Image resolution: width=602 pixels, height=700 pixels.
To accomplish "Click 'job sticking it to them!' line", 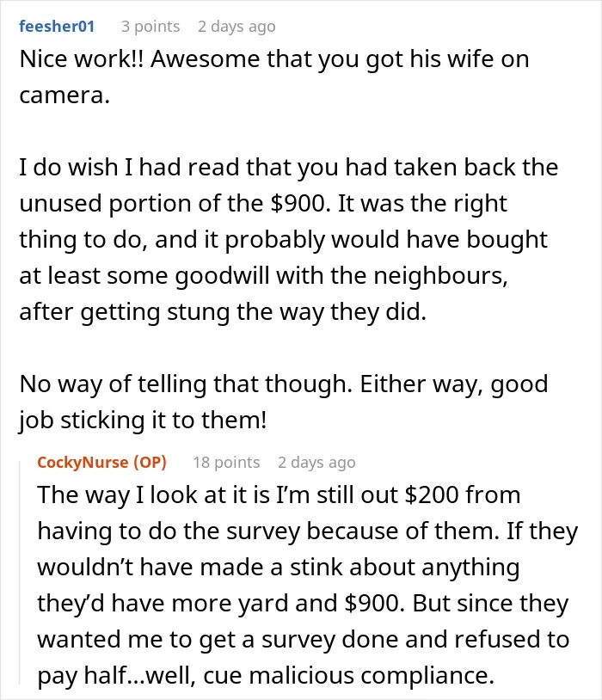I will 143,421.
